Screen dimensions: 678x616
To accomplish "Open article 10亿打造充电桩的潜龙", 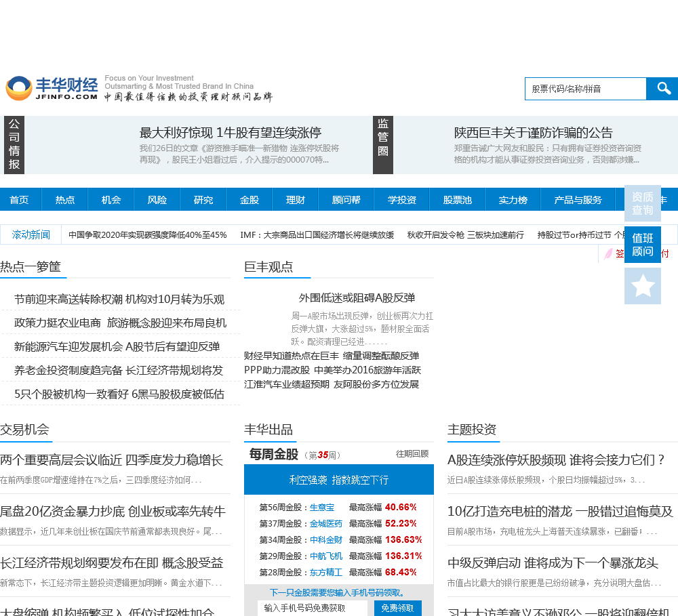I will pos(510,512).
